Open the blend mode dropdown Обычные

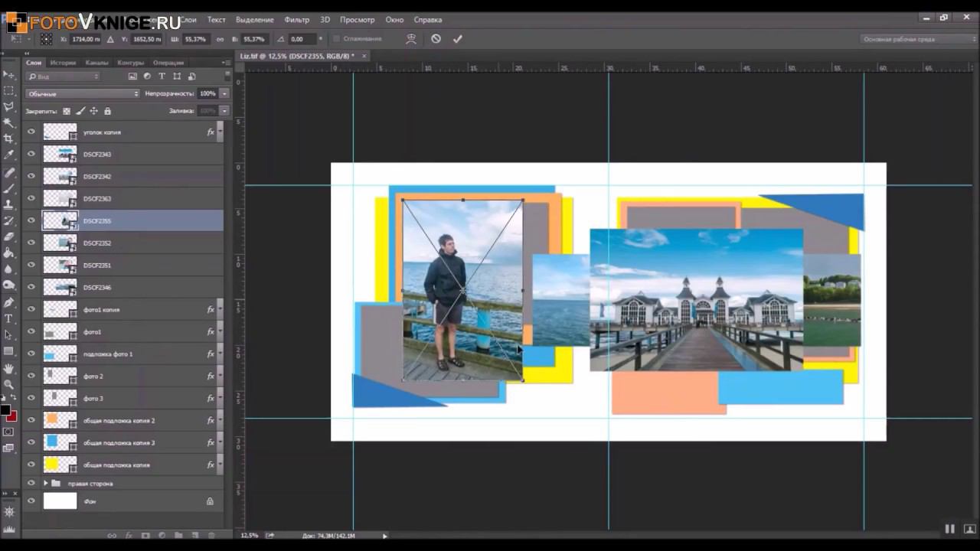(x=83, y=93)
